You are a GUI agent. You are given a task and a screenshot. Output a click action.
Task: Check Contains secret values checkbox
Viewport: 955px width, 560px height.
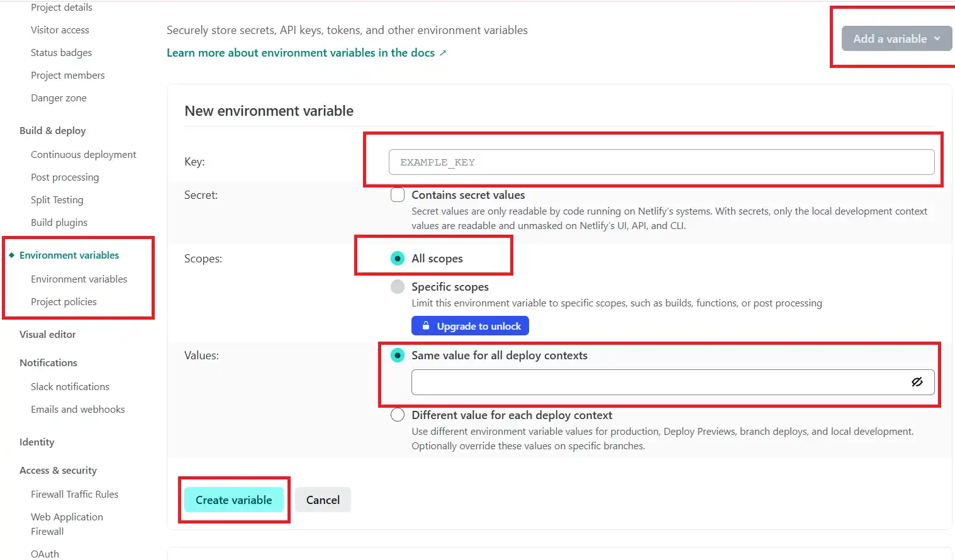tap(398, 195)
